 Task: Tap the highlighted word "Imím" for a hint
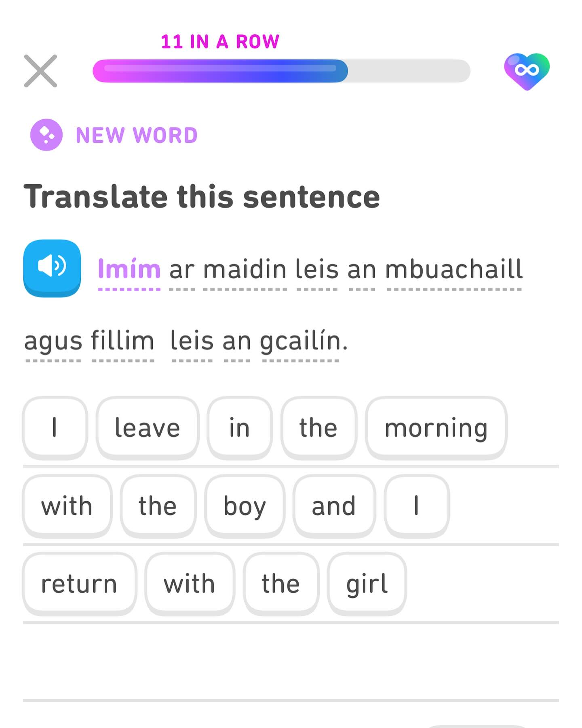(129, 269)
